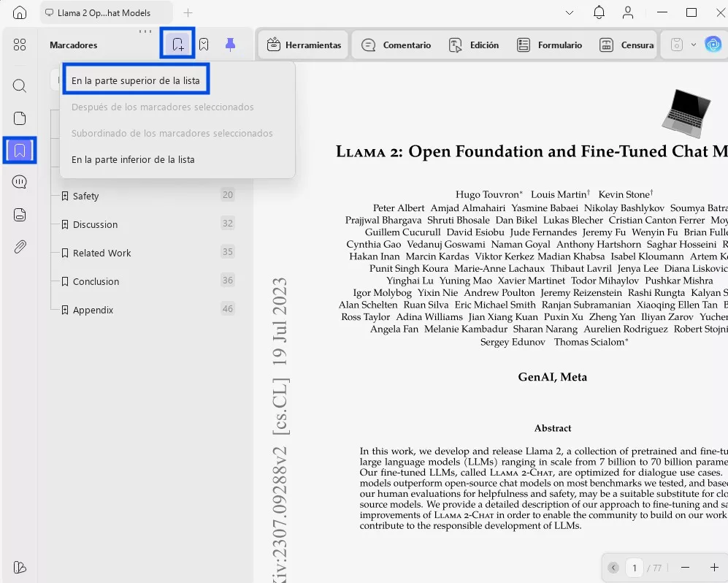Click the laptop image in document
The width and height of the screenshot is (728, 583).
click(x=686, y=113)
